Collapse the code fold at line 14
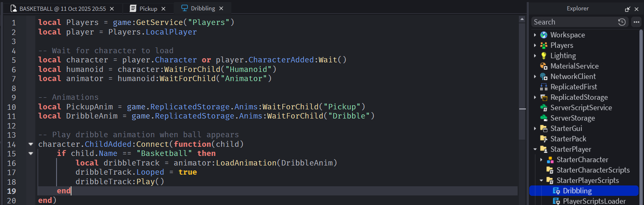Screen dimensions: 644x205 pos(30,144)
